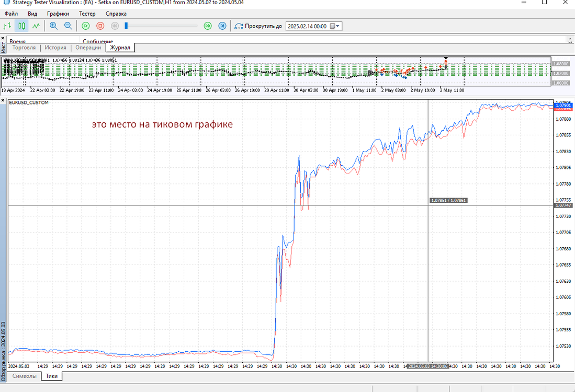Close the market watch panel with its X
575x392 pixels.
pyautogui.click(x=3, y=100)
